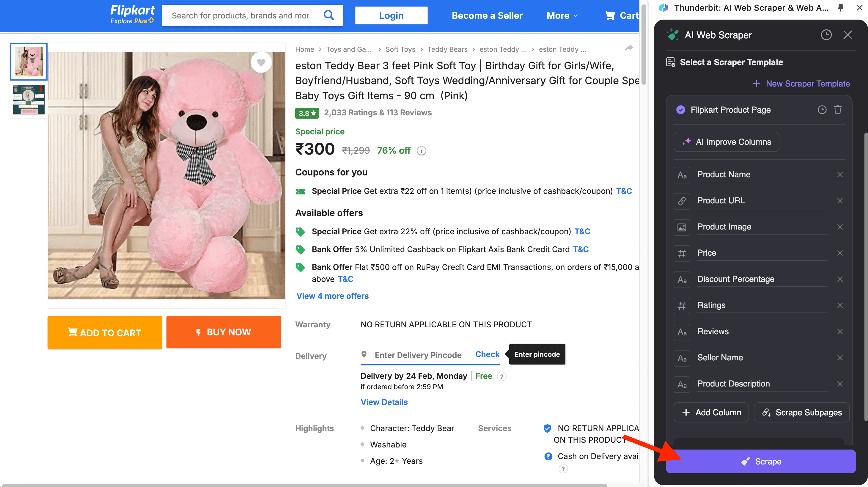Click the share arrow icon
868x487 pixels.
click(x=628, y=48)
